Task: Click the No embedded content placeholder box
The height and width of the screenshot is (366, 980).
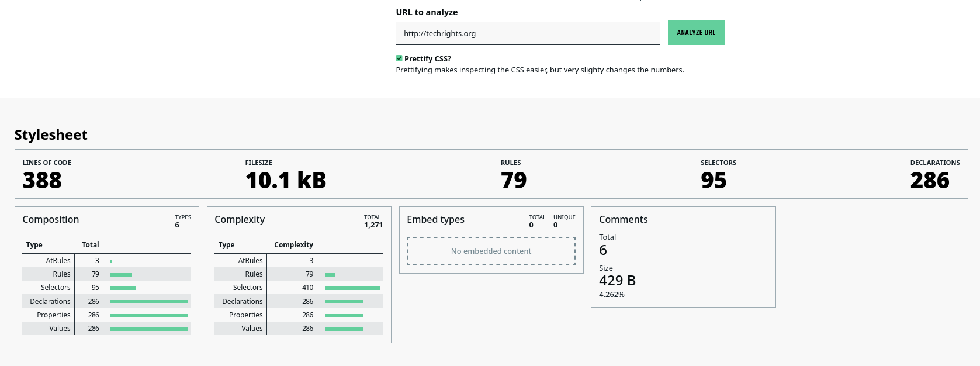Action: [x=490, y=251]
